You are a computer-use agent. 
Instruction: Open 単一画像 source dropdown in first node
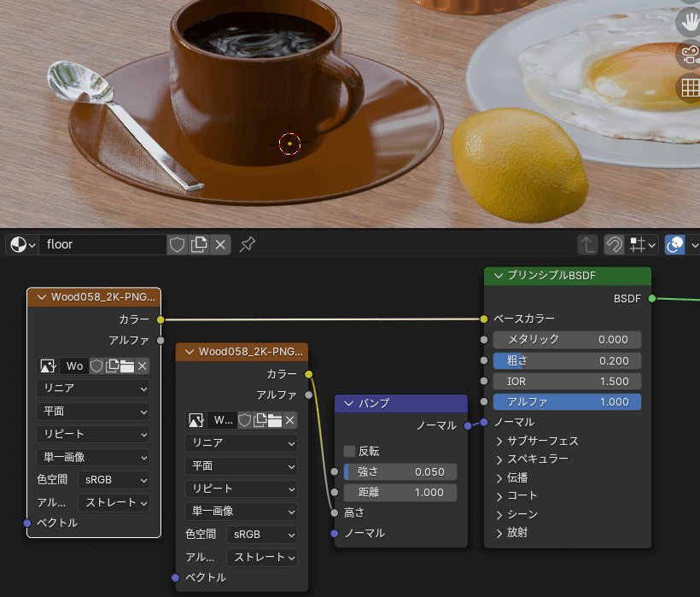[x=93, y=457]
